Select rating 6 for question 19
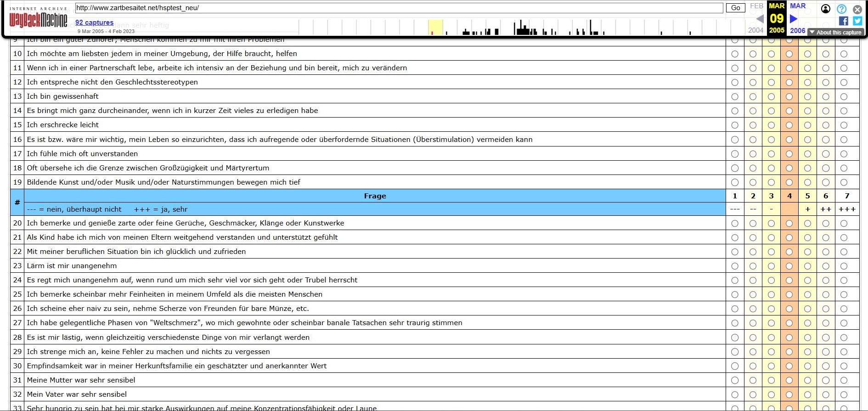 [x=826, y=182]
